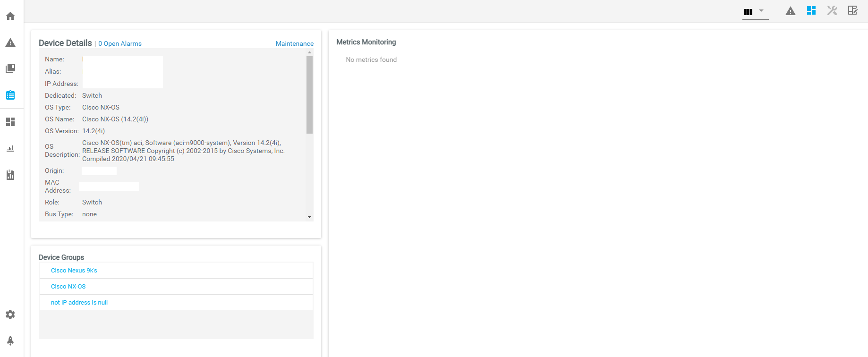The width and height of the screenshot is (868, 357).
Task: Click the 'IP Address:' field label
Action: 61,84
